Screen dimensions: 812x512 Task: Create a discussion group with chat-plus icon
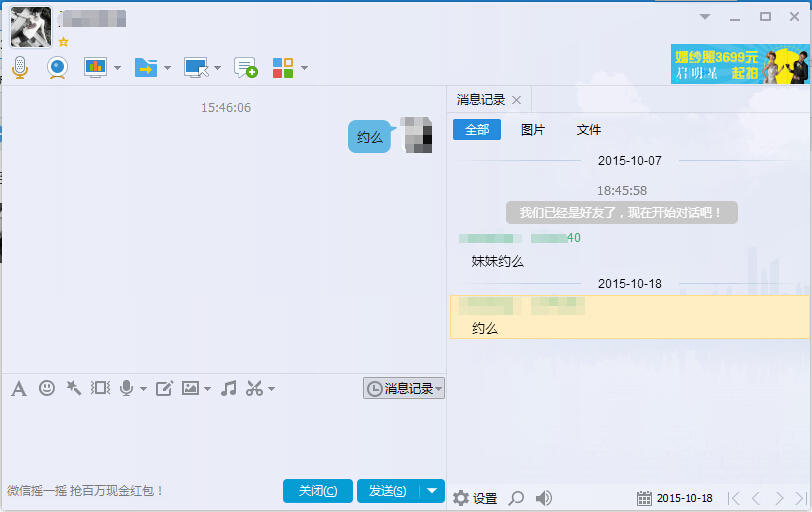click(x=245, y=67)
